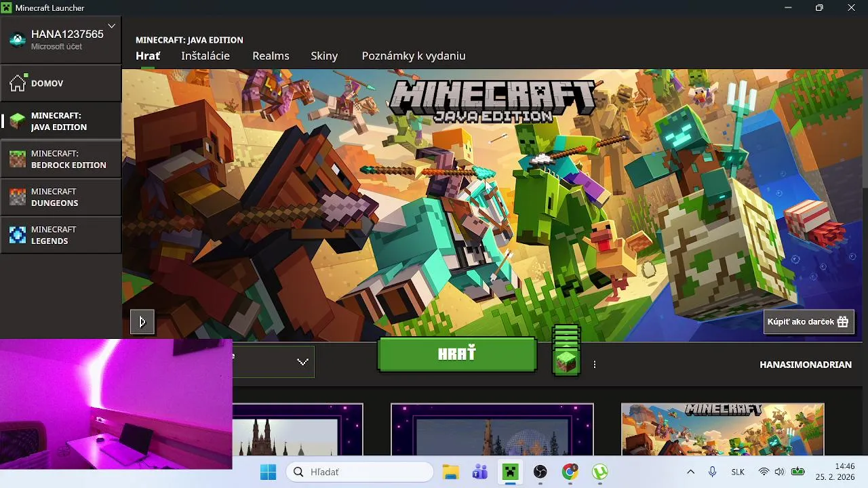The image size is (868, 488).
Task: Open the Minecraft artwork news thumbnail
Action: pyautogui.click(x=723, y=430)
